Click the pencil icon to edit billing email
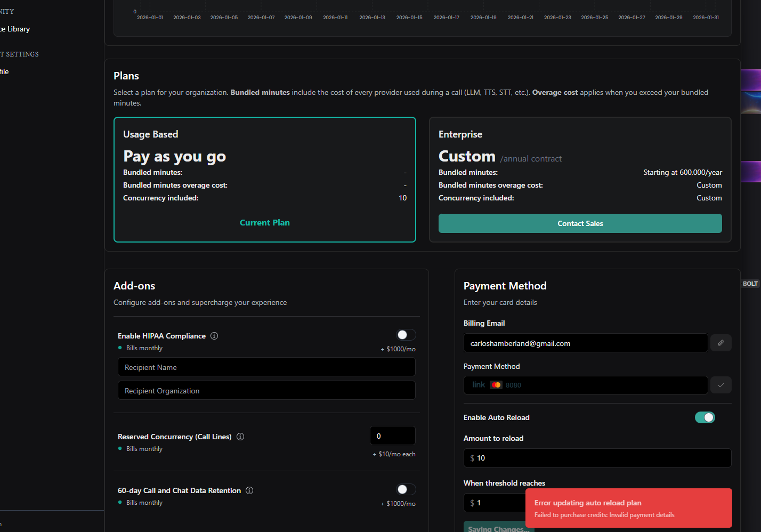The image size is (761, 532). (720, 343)
